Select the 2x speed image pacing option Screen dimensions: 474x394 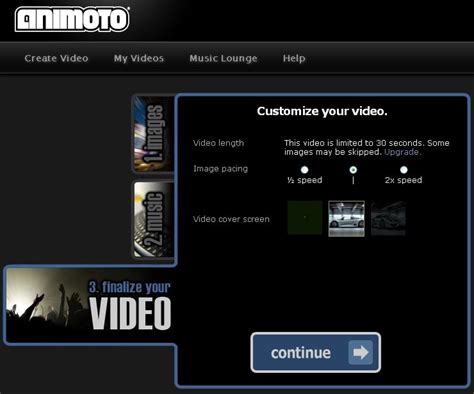404,170
